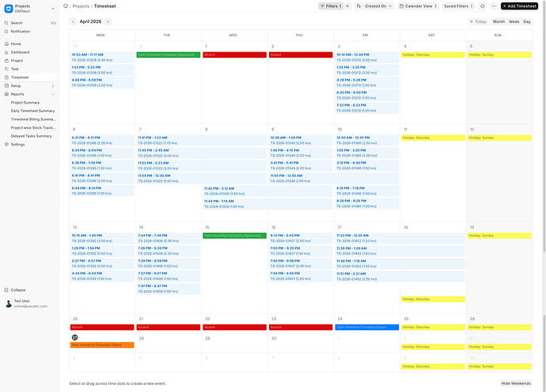The height and width of the screenshot is (392, 546).
Task: Open the red Absent event on April 2
Action: click(301, 55)
